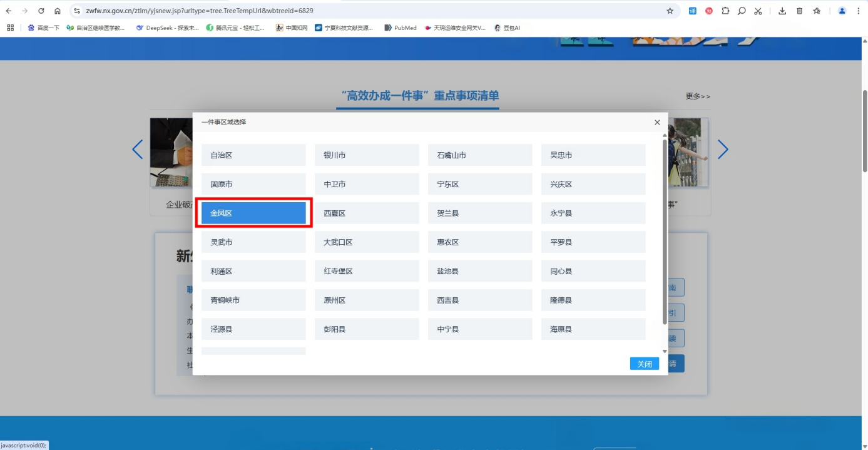This screenshot has height=450, width=868.
Task: Click the browser reload page icon
Action: [x=41, y=11]
